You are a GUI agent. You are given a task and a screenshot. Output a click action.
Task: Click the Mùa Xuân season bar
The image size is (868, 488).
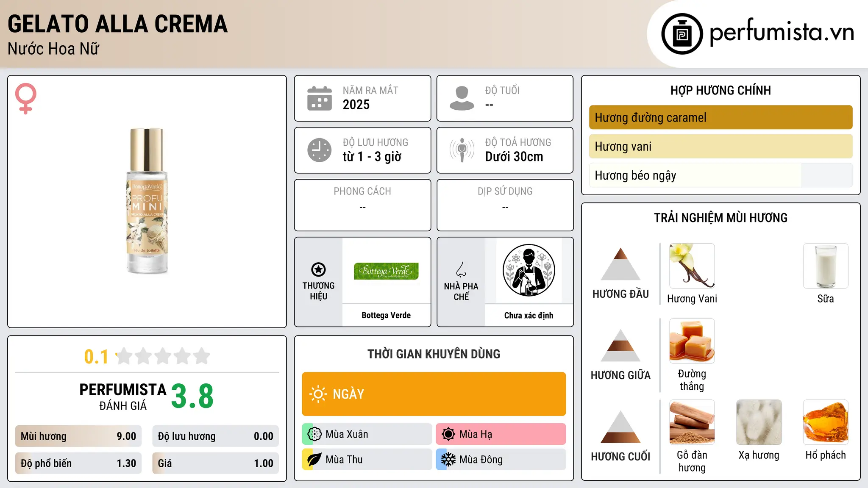[x=367, y=434]
